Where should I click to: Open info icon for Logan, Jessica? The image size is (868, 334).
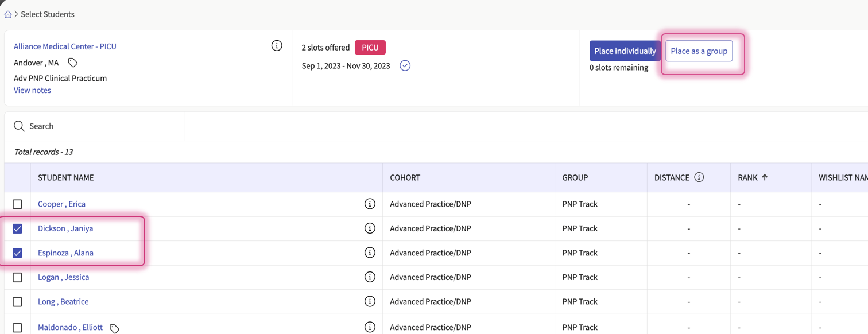[x=370, y=277]
